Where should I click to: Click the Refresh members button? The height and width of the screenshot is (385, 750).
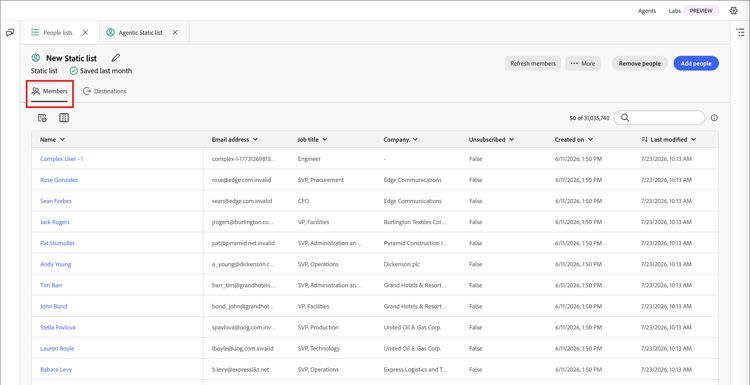coord(533,63)
